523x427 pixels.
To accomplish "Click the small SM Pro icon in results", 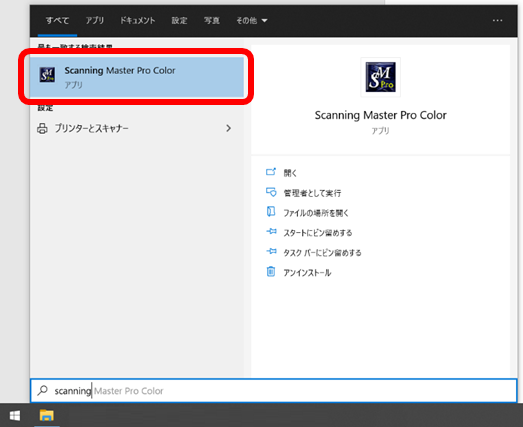I will [x=47, y=75].
